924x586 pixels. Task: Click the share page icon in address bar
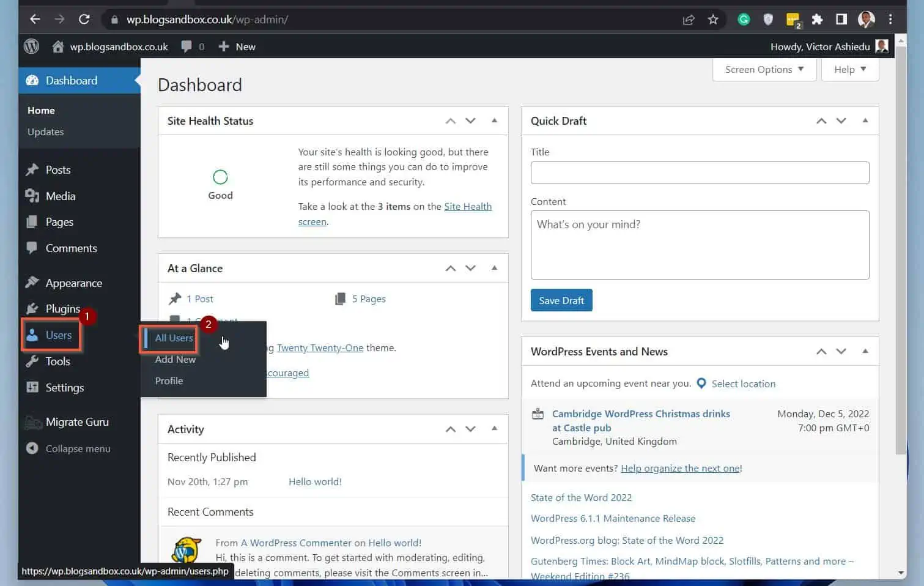tap(689, 20)
